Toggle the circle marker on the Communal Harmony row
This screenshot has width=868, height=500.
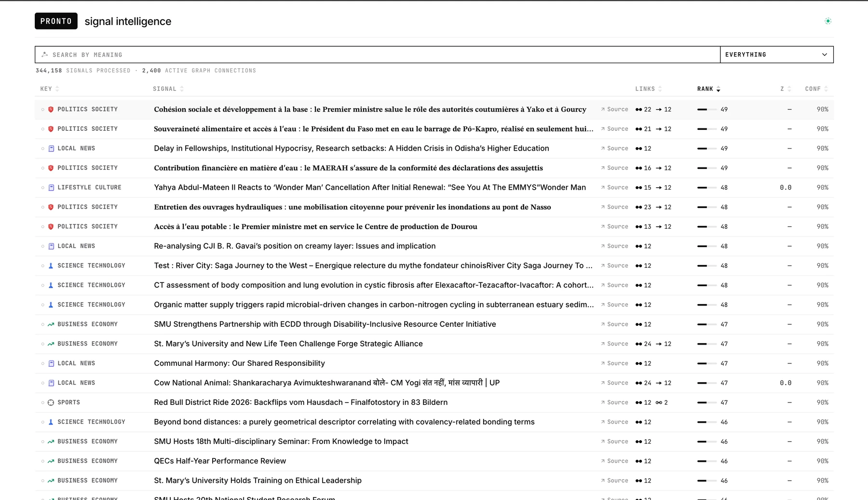pyautogui.click(x=43, y=363)
